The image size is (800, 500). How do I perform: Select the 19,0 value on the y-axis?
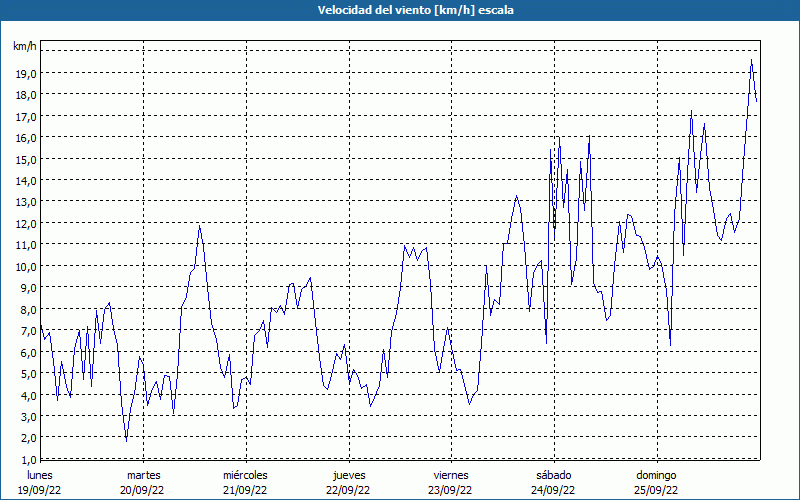click(26, 73)
